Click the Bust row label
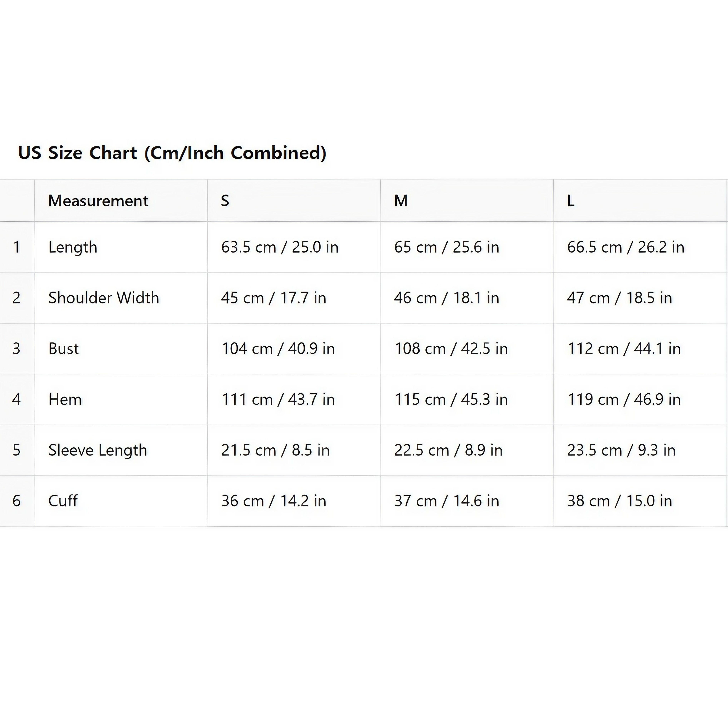Image resolution: width=728 pixels, height=728 pixels. (64, 349)
